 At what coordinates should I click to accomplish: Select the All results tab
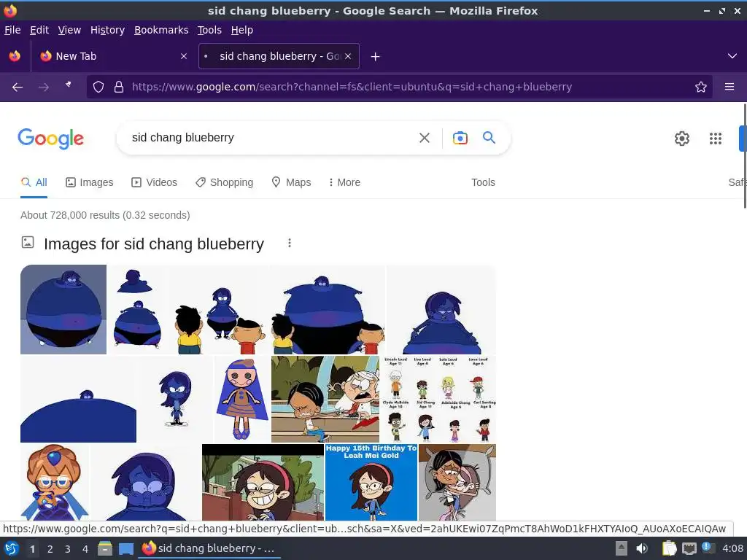click(34, 182)
